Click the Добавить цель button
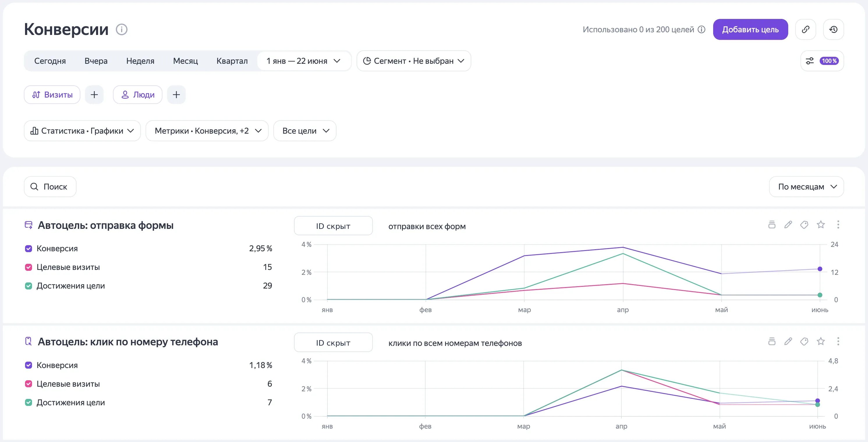This screenshot has width=868, height=442. (750, 29)
